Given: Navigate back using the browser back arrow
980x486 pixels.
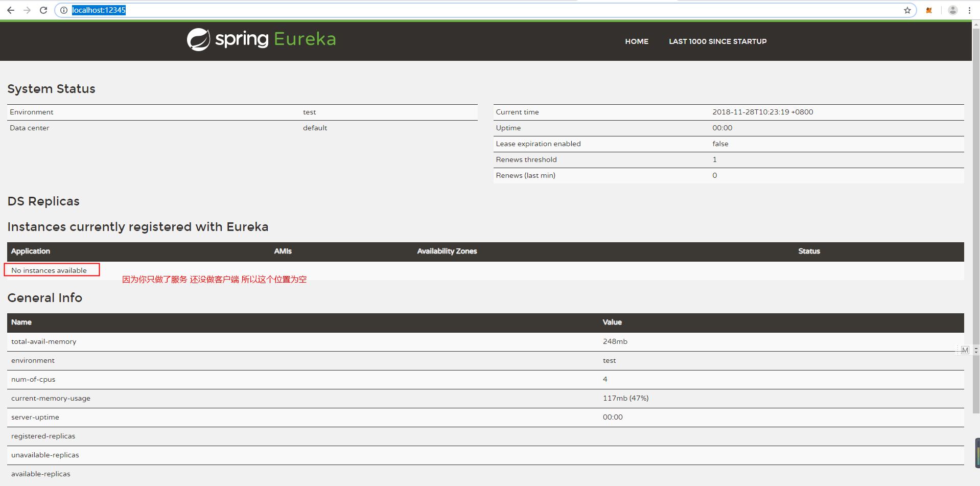Looking at the screenshot, I should 11,10.
